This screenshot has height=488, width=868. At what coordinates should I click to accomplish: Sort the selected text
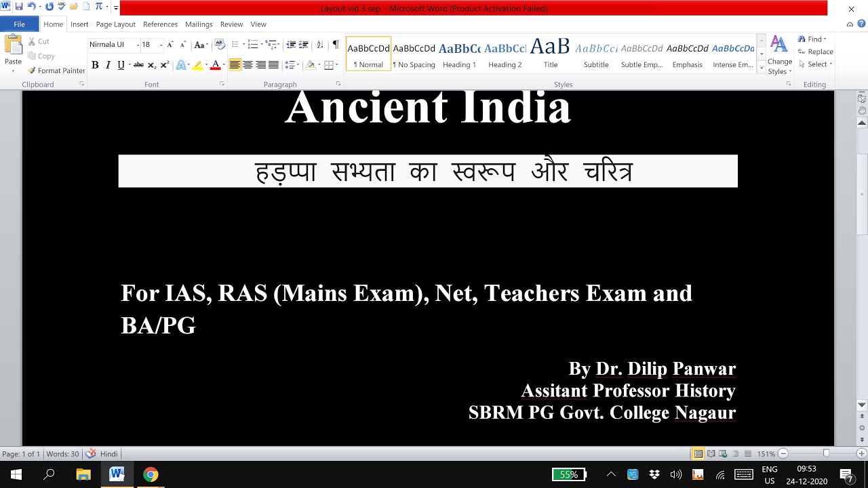click(320, 45)
